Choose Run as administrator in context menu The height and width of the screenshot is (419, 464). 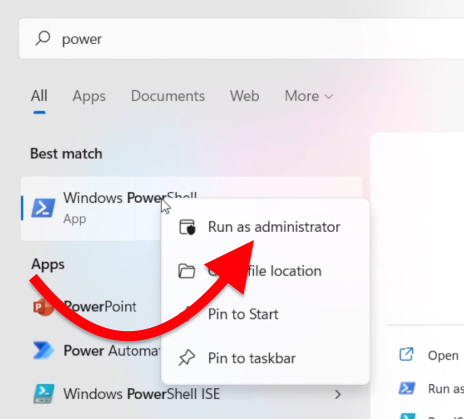click(x=265, y=227)
